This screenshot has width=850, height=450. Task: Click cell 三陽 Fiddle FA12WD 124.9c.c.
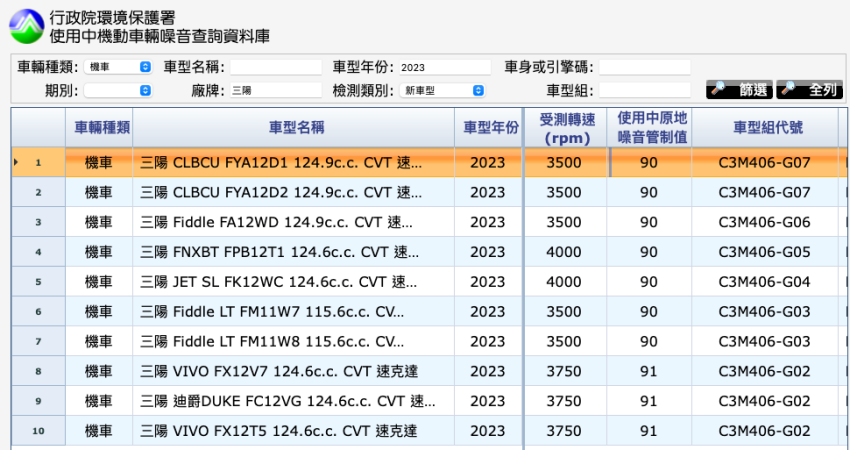[293, 222]
